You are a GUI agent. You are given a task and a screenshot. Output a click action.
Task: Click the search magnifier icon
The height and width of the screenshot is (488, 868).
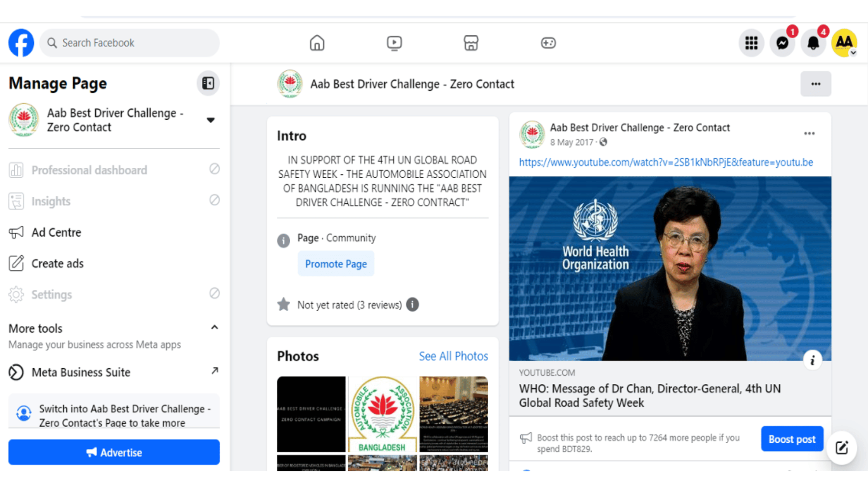(x=52, y=43)
